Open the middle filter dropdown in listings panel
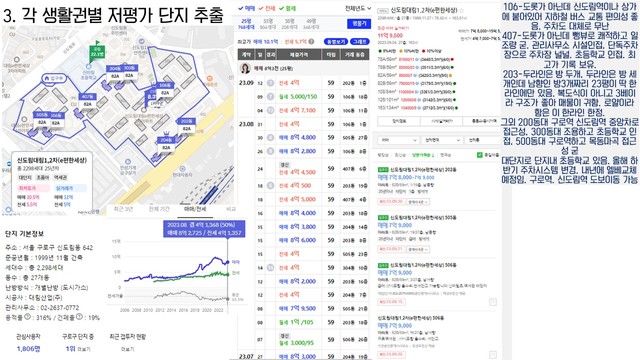640x360 pixels. point(442,140)
